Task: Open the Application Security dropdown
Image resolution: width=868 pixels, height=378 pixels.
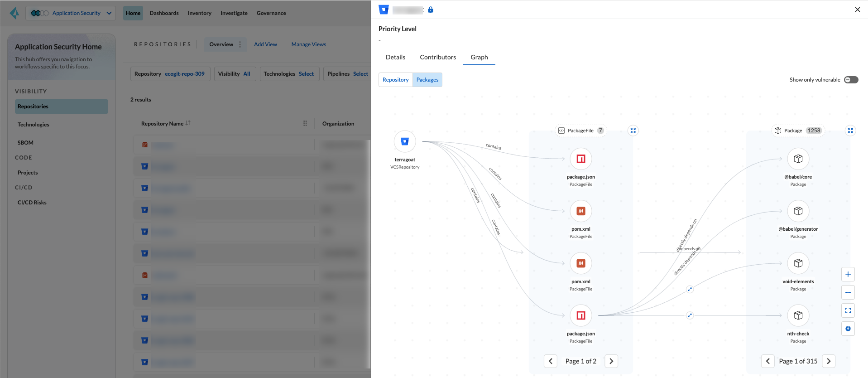Action: [x=71, y=13]
